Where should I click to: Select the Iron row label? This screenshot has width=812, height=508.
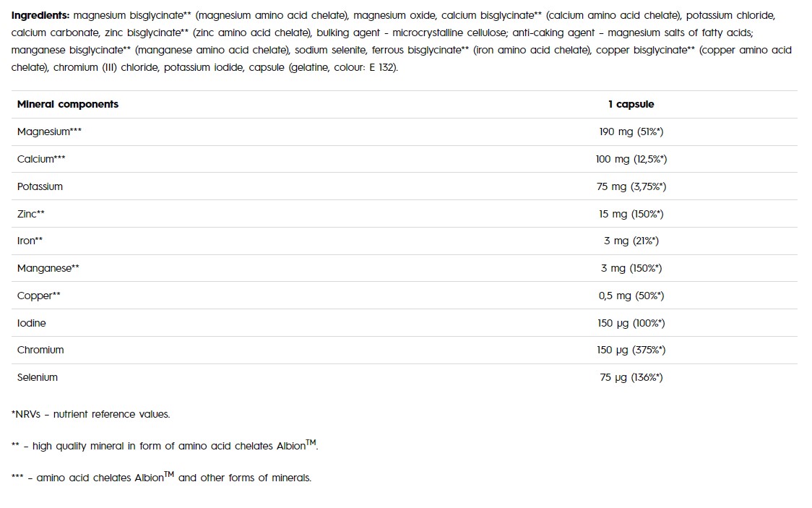point(30,241)
